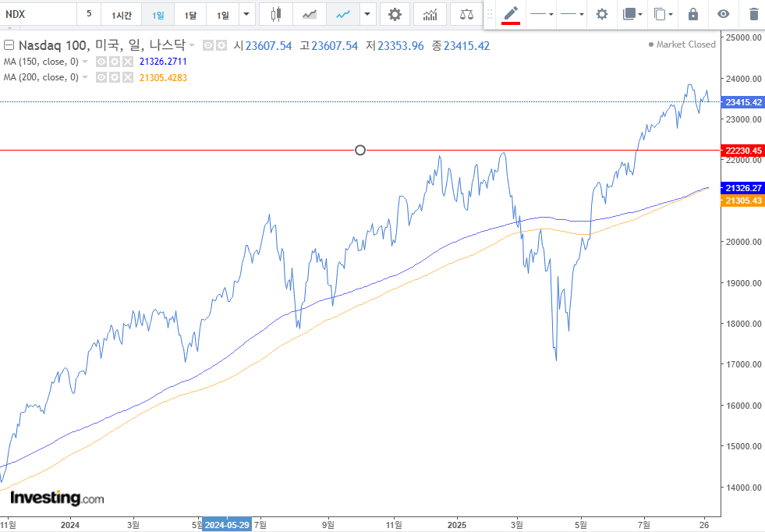765x532 pixels.
Task: Expand the time interval dropdown arrow
Action: [246, 14]
